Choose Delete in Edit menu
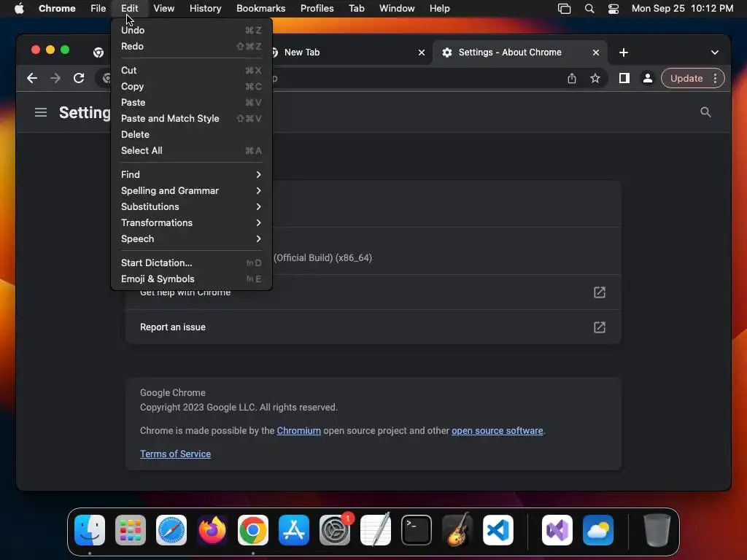The height and width of the screenshot is (560, 747). (x=191, y=135)
